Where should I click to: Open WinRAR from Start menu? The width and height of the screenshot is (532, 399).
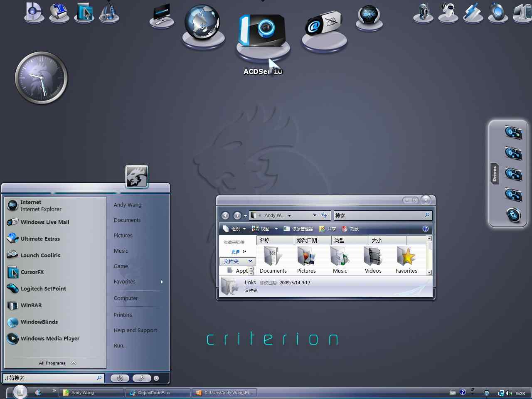pyautogui.click(x=55, y=305)
